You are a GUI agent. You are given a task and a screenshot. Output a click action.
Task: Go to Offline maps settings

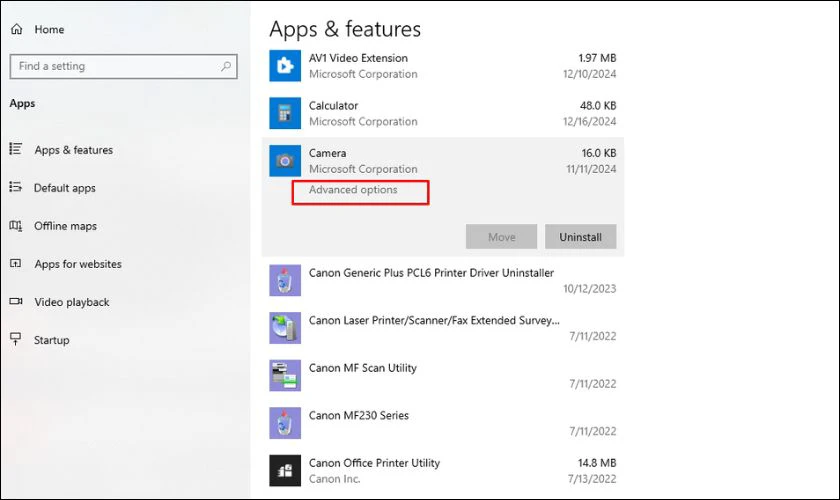65,226
